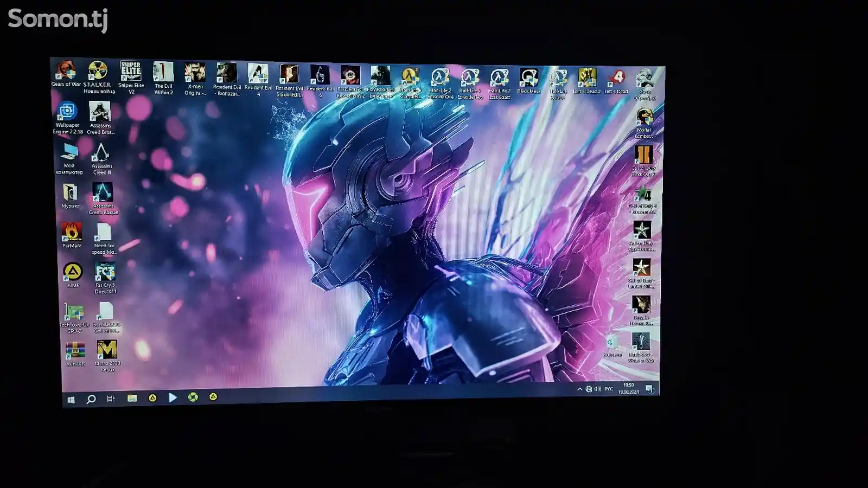Select the Half-Life Source icon
Image resolution: width=868 pixels, height=488 pixels.
pyautogui.click(x=558, y=85)
